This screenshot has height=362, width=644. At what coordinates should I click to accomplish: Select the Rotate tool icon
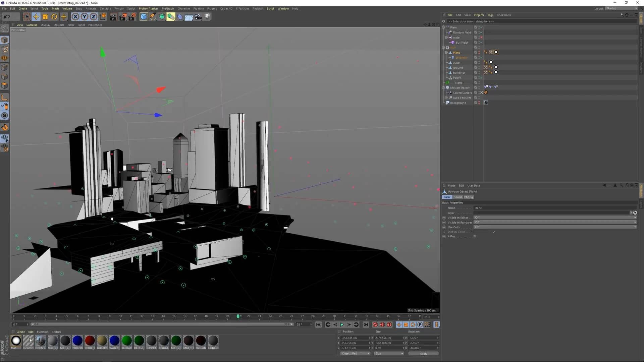54,16
